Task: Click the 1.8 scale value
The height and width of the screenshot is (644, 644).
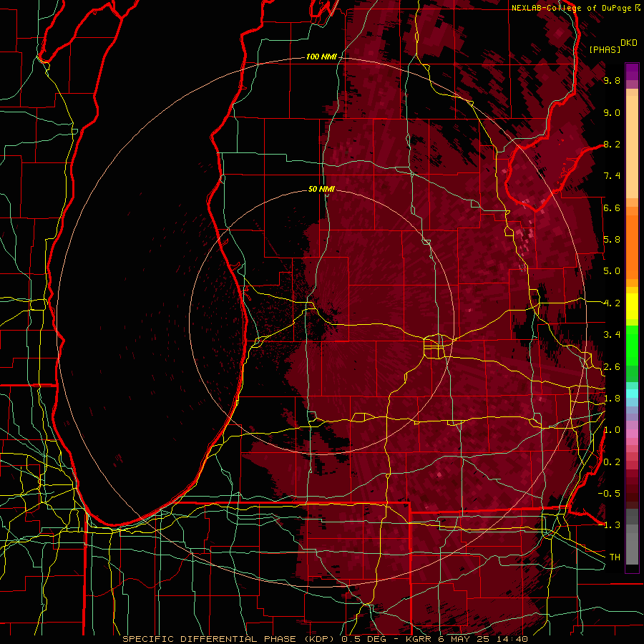Action: [x=612, y=399]
